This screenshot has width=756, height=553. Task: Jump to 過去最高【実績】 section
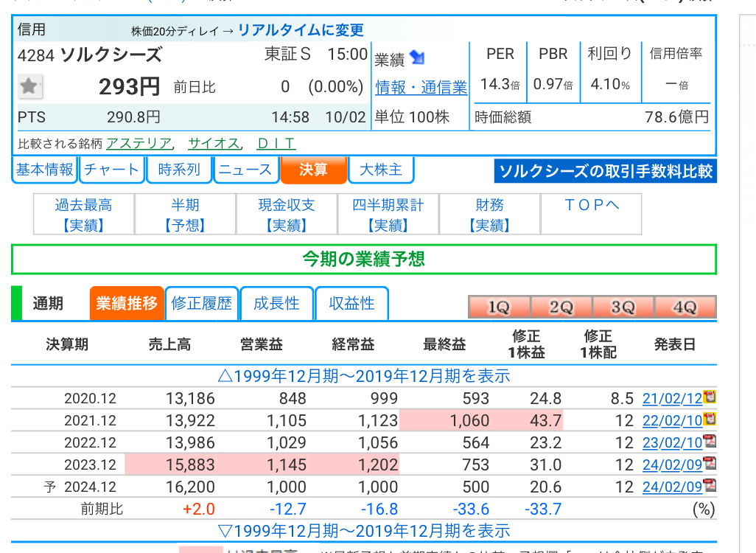pyautogui.click(x=83, y=215)
